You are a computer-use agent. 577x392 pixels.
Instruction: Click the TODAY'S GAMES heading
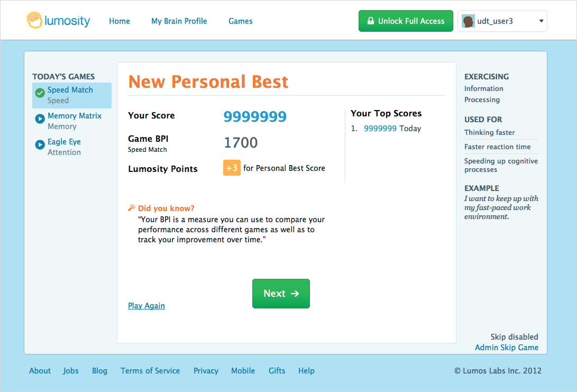point(63,77)
